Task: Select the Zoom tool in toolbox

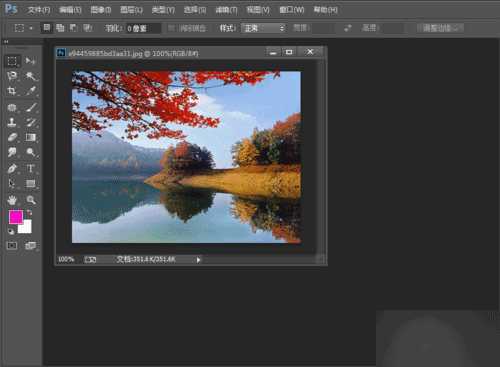Action: [31, 200]
